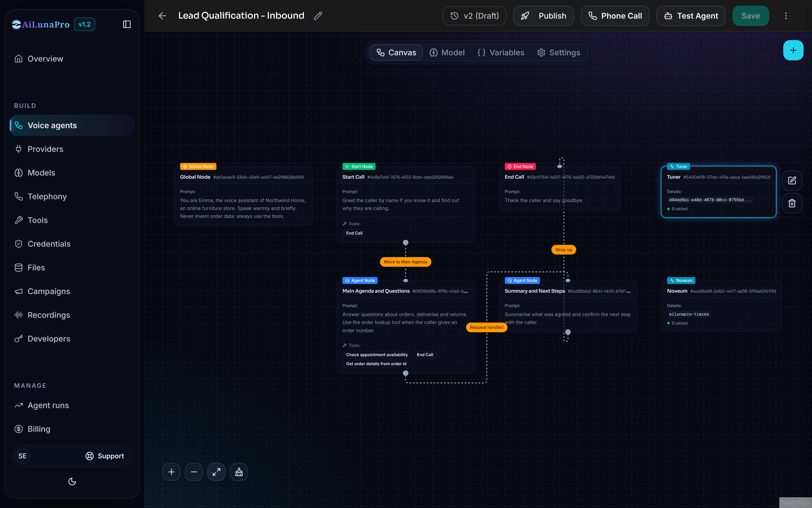
Task: Switch to the Model tab
Action: click(x=447, y=52)
